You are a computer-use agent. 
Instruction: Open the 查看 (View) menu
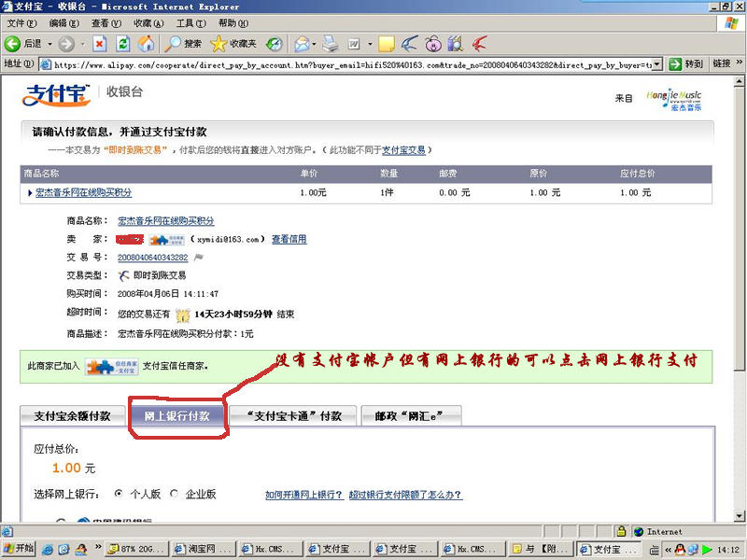coord(106,23)
